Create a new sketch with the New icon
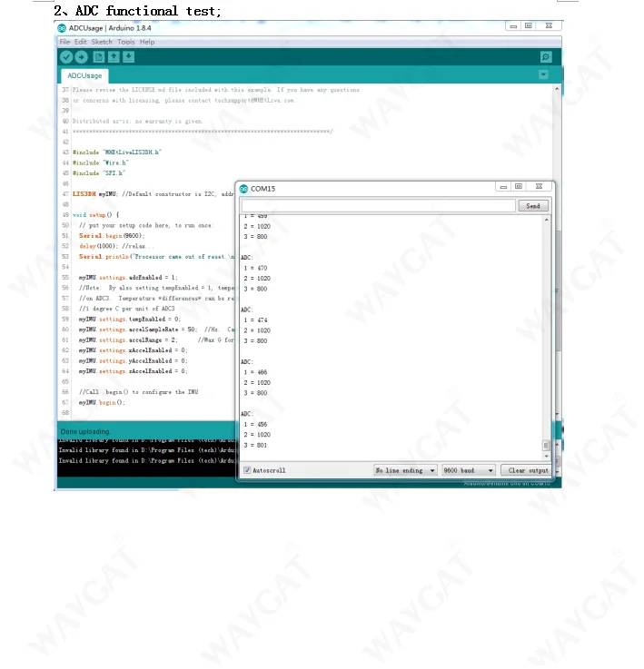 (99, 57)
